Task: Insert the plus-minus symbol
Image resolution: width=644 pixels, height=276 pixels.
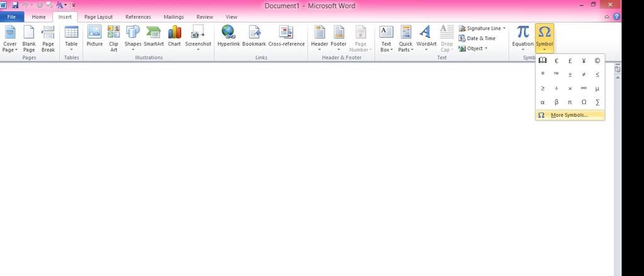Action: click(570, 74)
